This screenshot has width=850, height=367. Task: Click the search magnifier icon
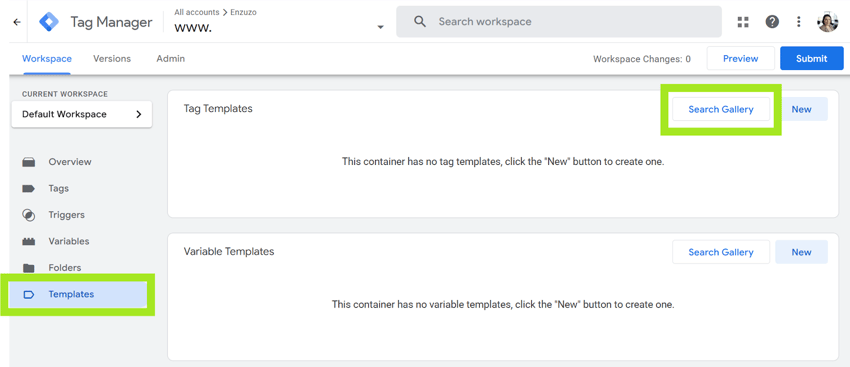tap(419, 22)
